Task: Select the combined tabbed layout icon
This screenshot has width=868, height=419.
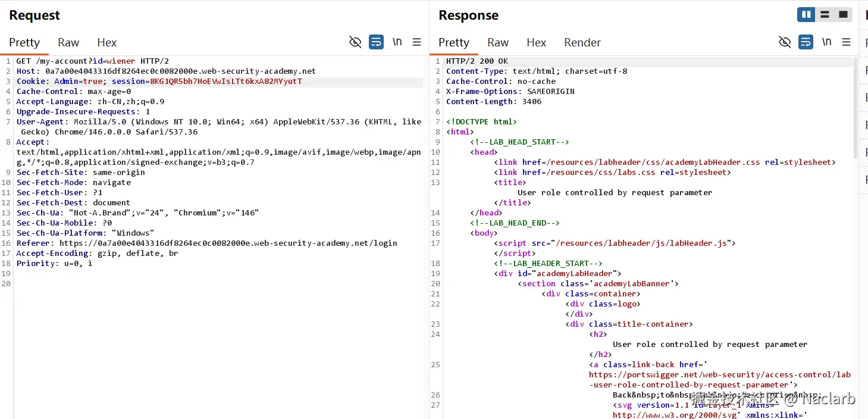Action: point(843,14)
